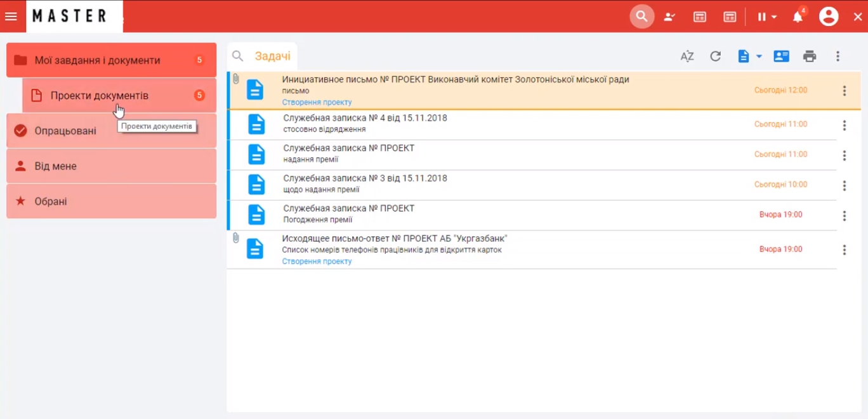Click the search icon beside Задачі
Viewport: 868px width, 419px height.
click(x=238, y=56)
